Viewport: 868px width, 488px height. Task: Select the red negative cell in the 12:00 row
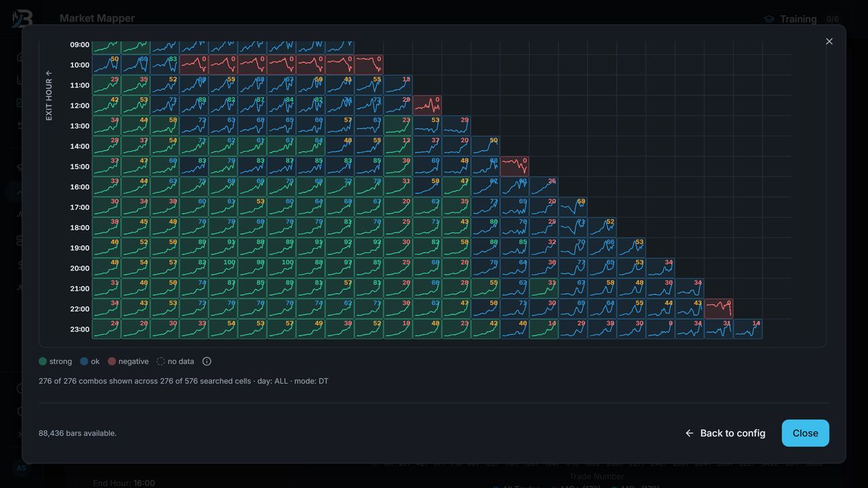(x=427, y=105)
